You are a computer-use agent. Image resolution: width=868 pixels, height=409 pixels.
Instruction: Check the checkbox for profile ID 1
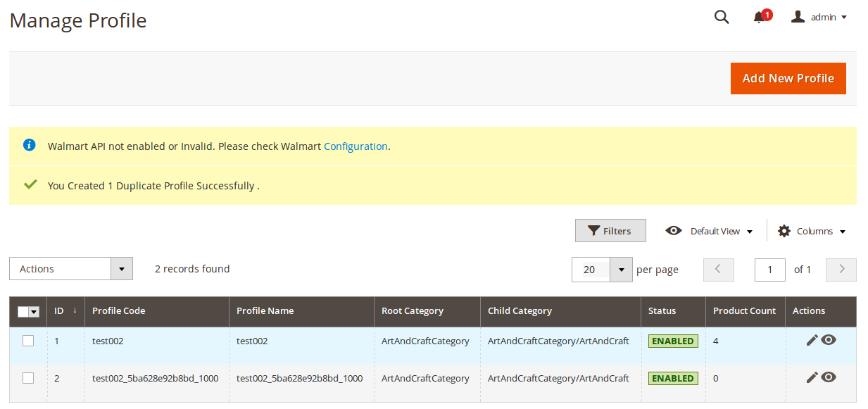point(28,341)
